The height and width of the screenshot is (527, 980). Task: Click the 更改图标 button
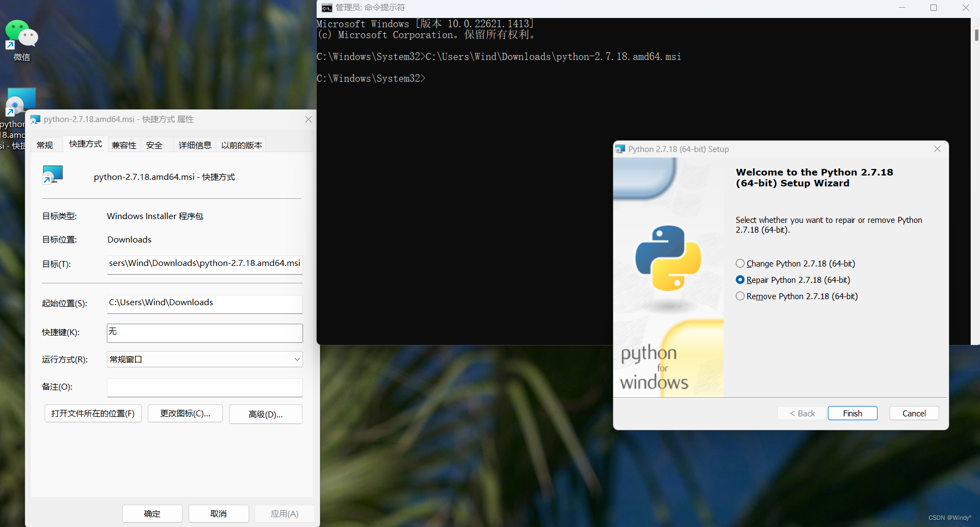[185, 413]
